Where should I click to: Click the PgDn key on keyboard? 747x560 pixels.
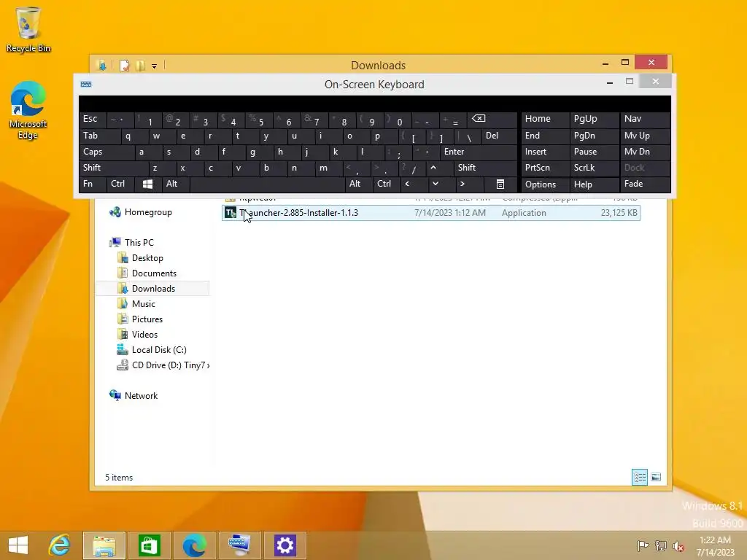(595, 136)
